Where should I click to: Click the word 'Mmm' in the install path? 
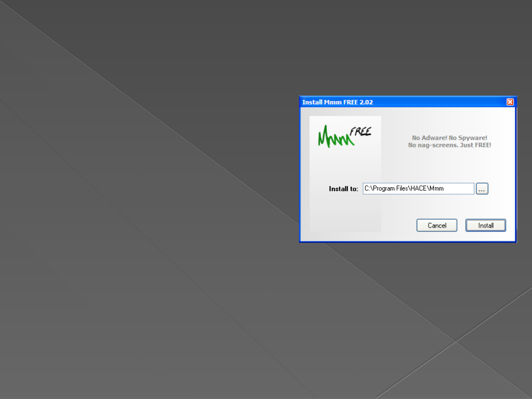click(x=436, y=189)
